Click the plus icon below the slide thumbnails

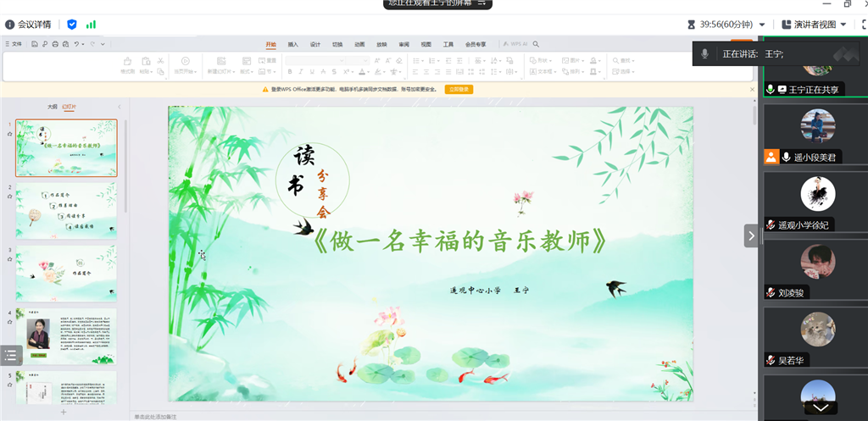point(64,412)
